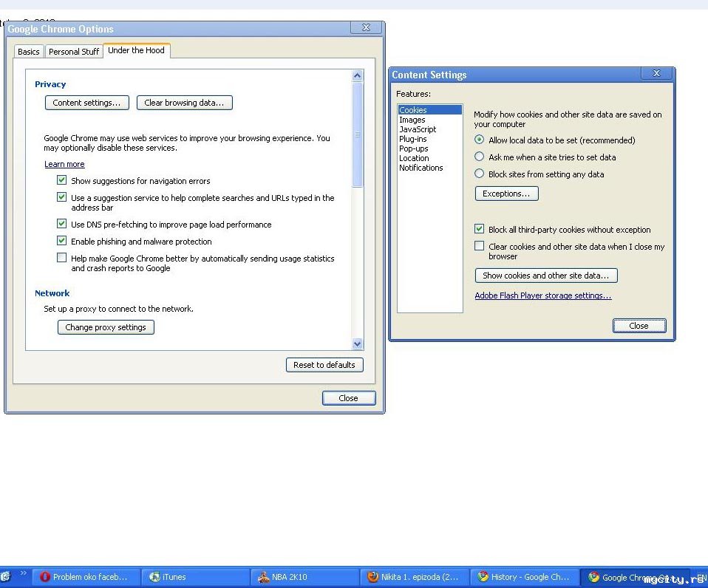Select Location in the Features list
The height and width of the screenshot is (588, 708).
pyautogui.click(x=429, y=158)
